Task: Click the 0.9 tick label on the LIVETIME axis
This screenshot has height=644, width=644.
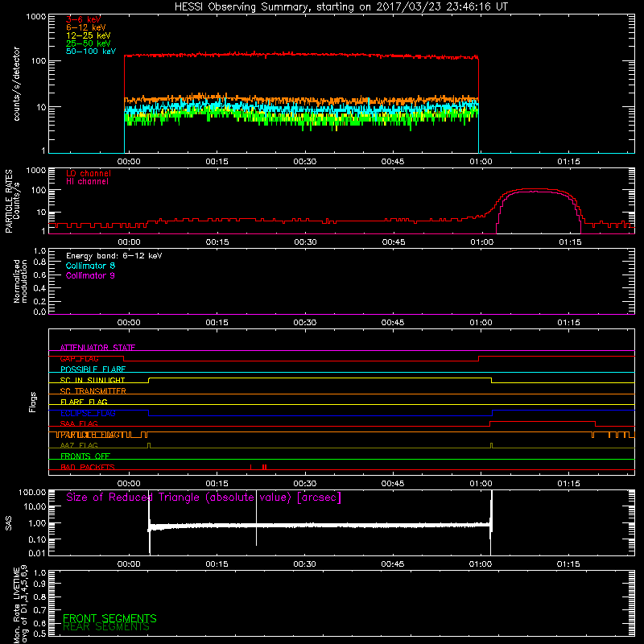Action: click(x=39, y=583)
